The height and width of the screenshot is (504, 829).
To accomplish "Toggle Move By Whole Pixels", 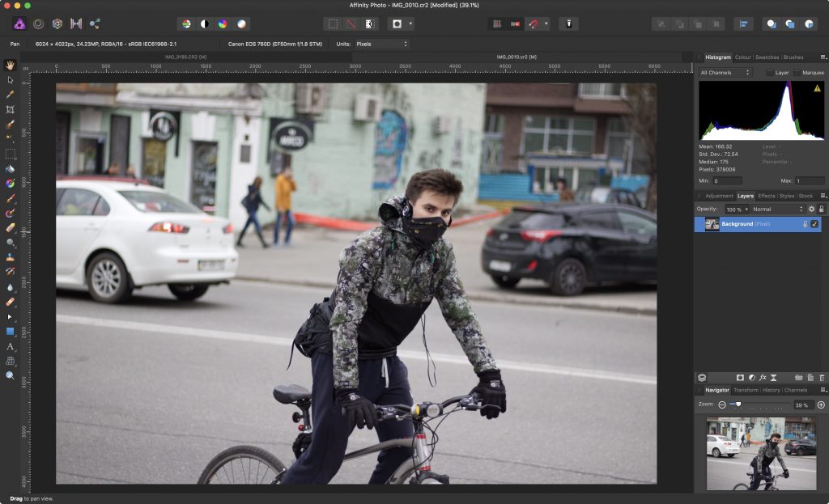I will (515, 23).
